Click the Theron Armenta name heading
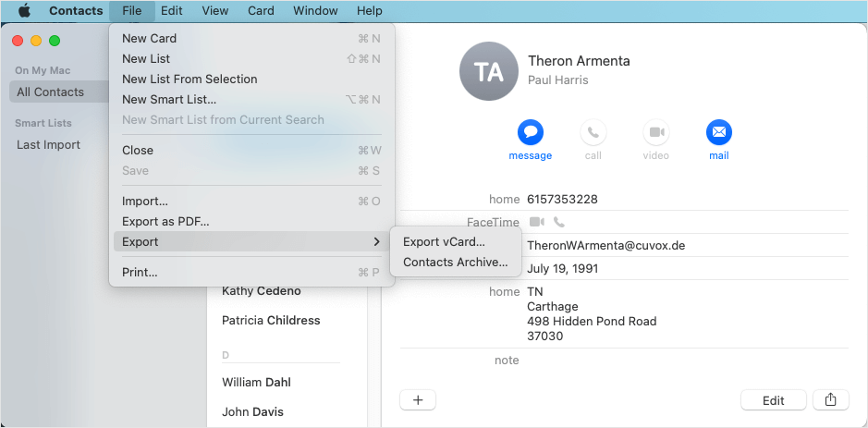 [x=579, y=60]
